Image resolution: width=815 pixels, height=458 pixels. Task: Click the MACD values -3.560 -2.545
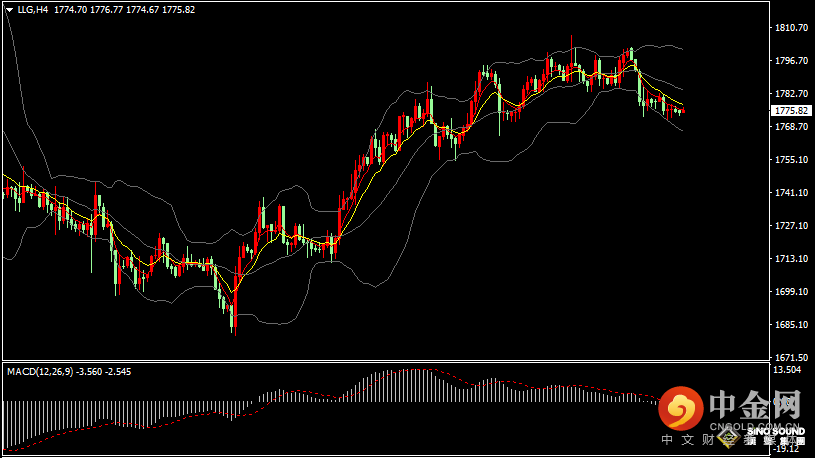(x=103, y=372)
